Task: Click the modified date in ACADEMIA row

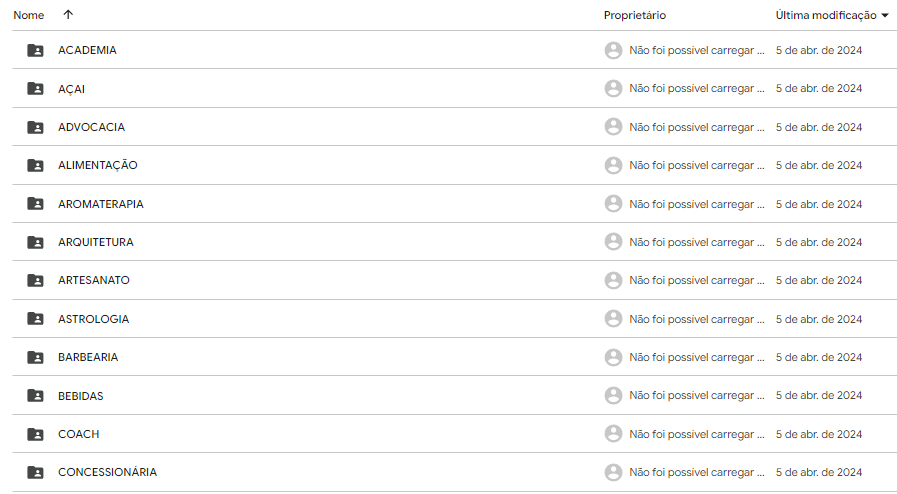Action: tap(818, 50)
